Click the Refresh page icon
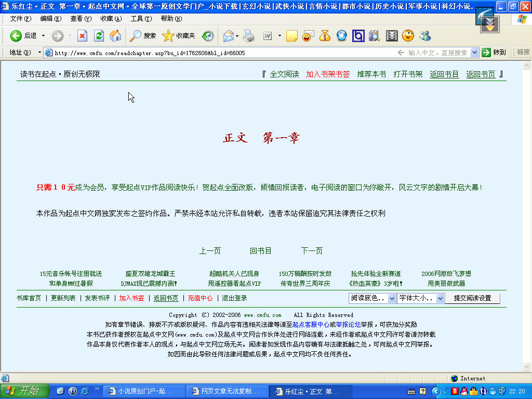This screenshot has height=399, width=532. (99, 36)
